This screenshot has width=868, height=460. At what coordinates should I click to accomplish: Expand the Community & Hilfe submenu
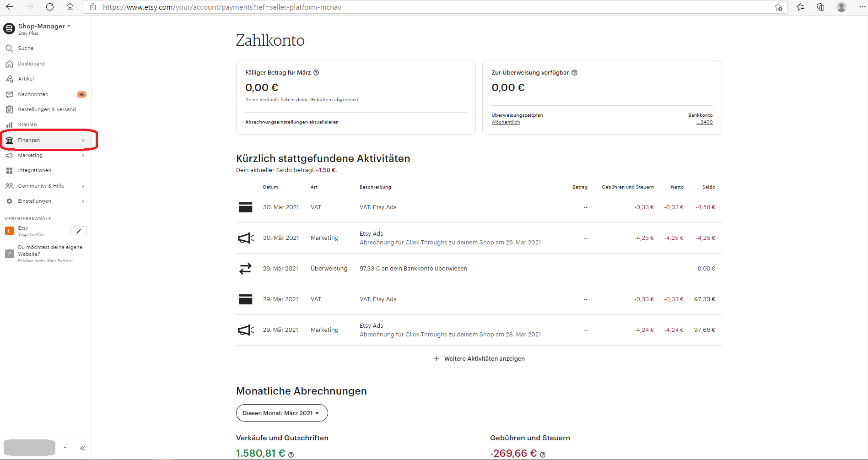pyautogui.click(x=83, y=186)
